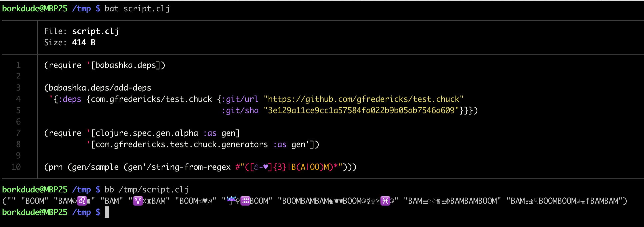Click the :git/sha keyword
Screen dimensions: 644x227
point(240,111)
